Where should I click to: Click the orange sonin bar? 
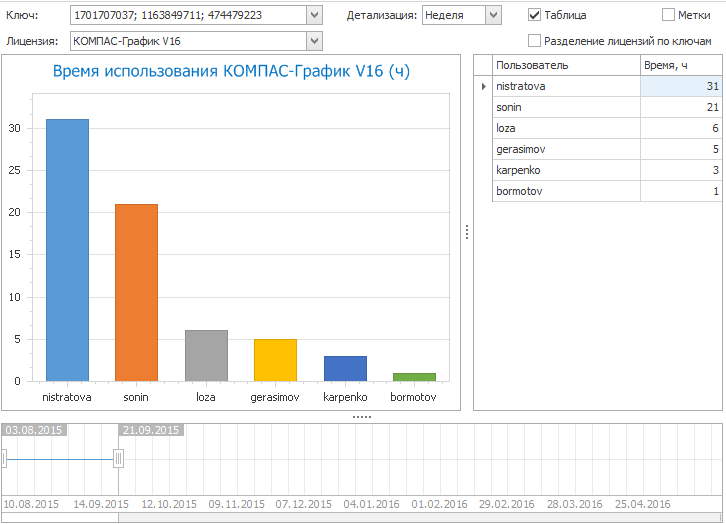[x=136, y=292]
